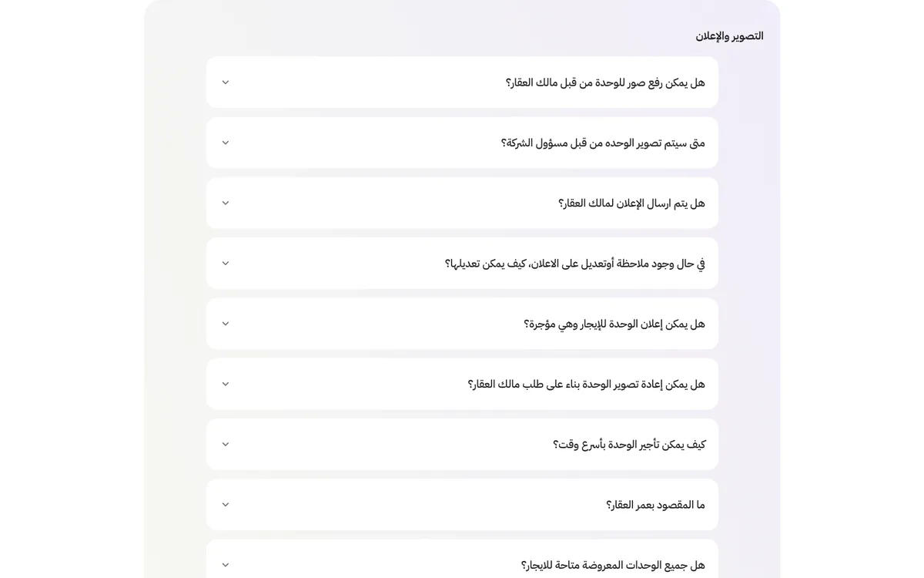
Task: Click the text 'ما المقصود بعمر العقار؟'
Action: point(655,505)
